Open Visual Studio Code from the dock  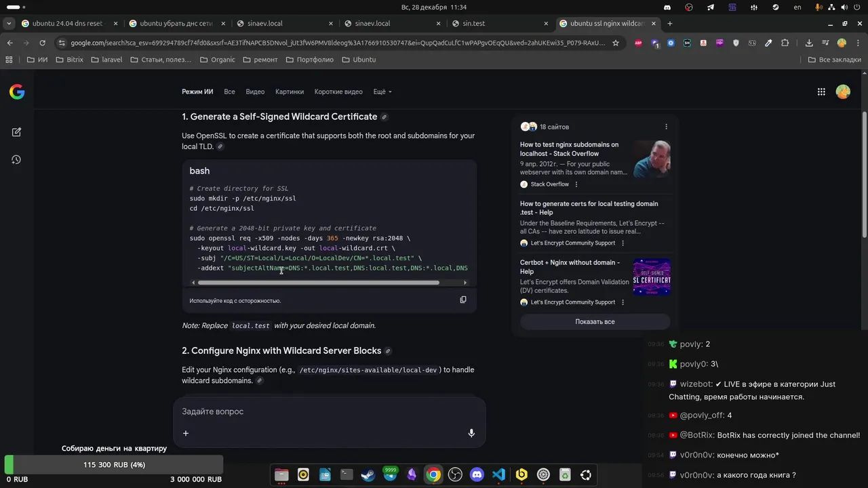coord(498,475)
